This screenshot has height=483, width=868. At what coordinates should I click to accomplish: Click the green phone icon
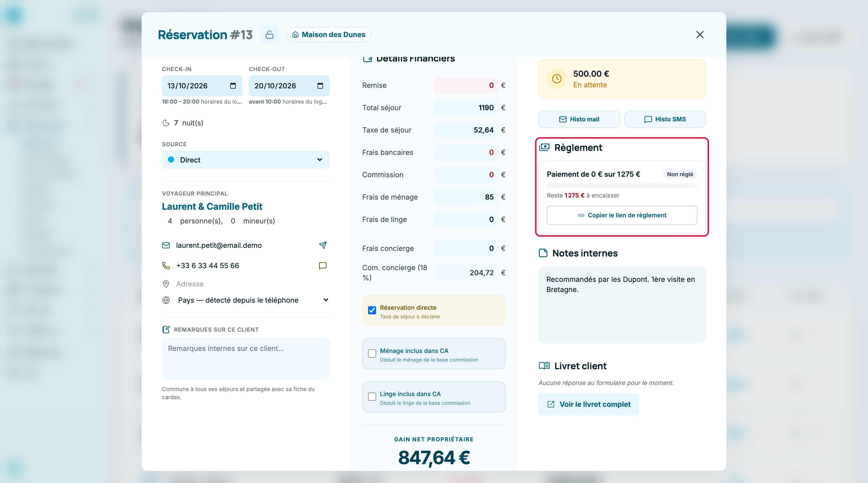[166, 266]
